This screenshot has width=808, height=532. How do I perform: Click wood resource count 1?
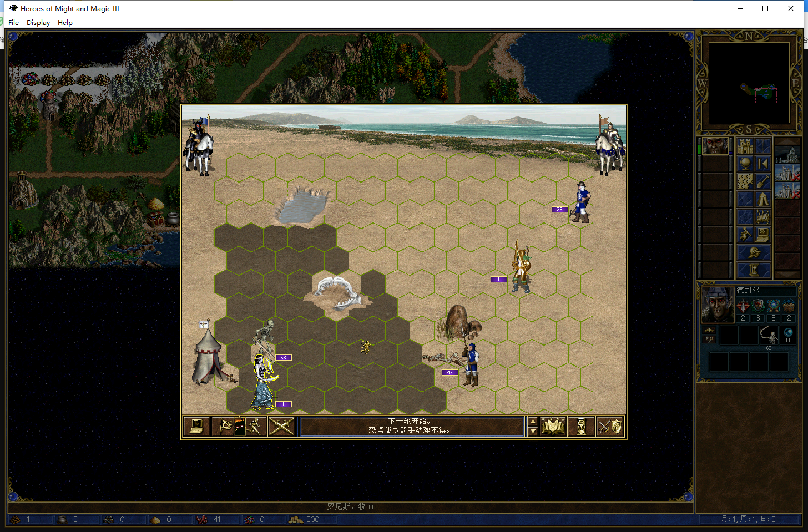tap(28, 520)
